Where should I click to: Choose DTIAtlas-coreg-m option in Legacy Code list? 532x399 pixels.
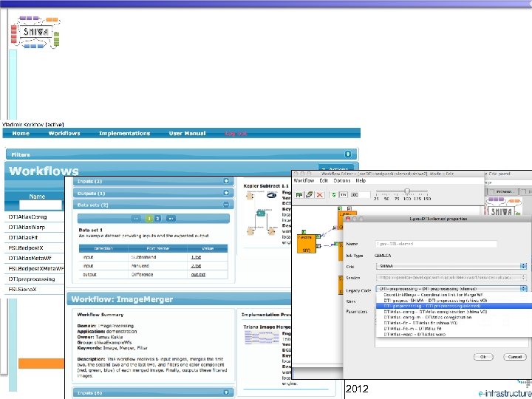454,317
